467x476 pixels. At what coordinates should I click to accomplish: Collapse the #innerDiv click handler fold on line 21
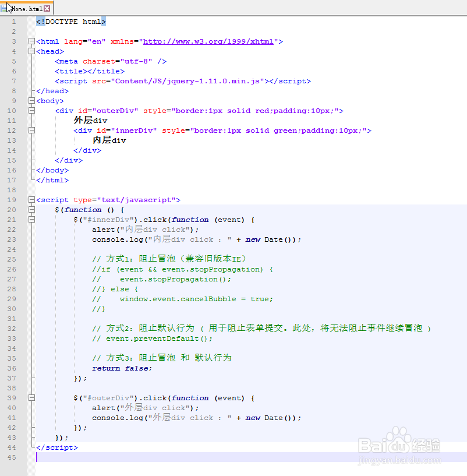[x=31, y=220]
